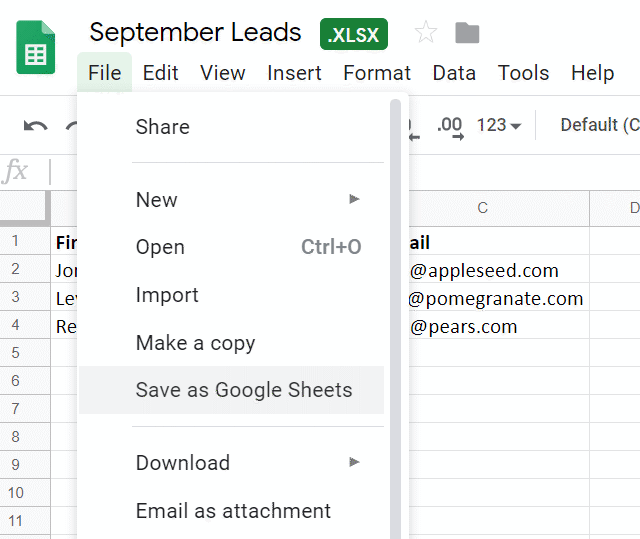Choose Email as attachment
Viewport: 640px width, 539px height.
[231, 511]
